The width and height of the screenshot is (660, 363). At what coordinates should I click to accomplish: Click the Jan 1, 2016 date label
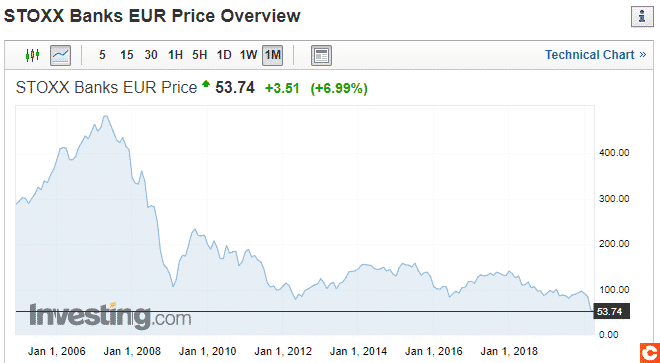tap(434, 351)
